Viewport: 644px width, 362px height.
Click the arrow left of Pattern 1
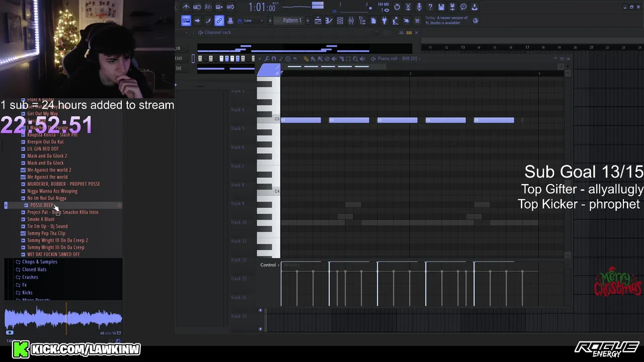point(270,21)
